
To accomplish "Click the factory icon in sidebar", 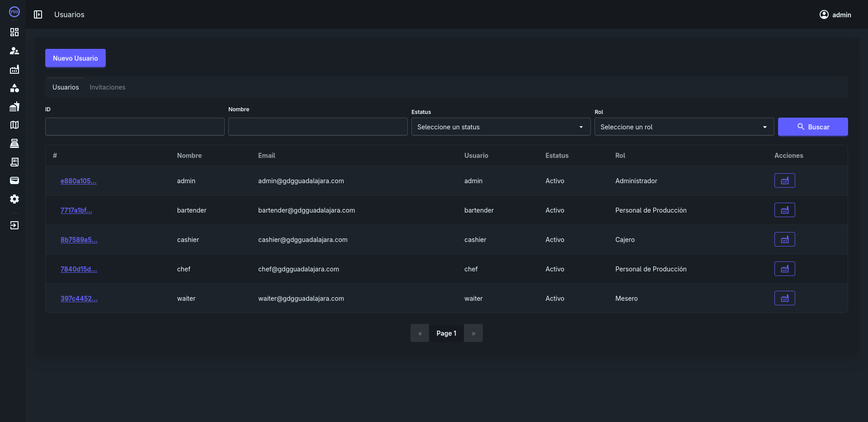I will (x=14, y=69).
